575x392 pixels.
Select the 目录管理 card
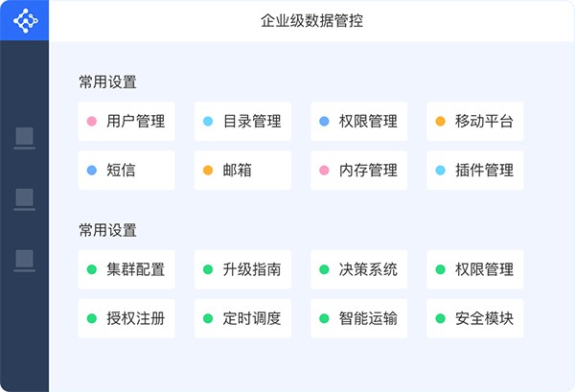(x=242, y=122)
